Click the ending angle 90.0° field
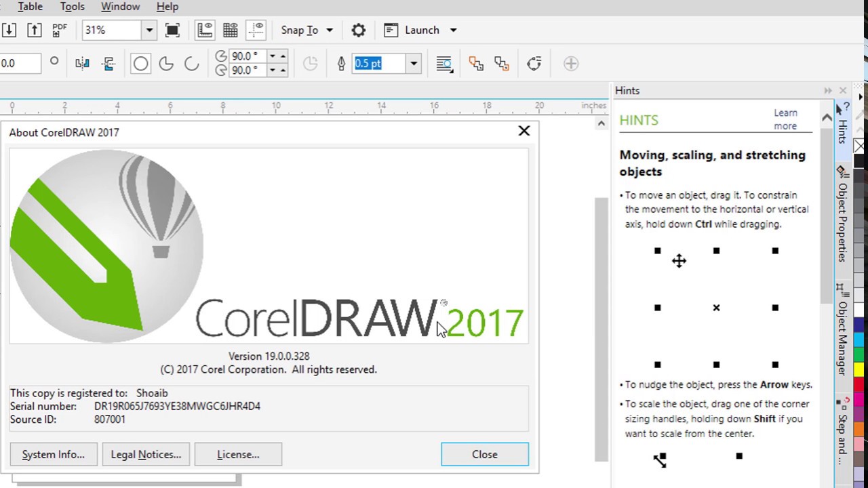 (x=248, y=70)
